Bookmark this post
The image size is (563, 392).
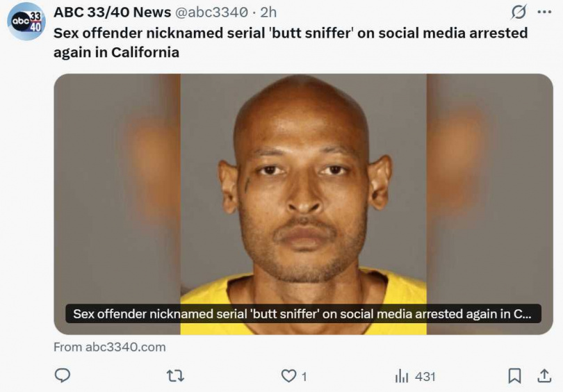coord(514,376)
